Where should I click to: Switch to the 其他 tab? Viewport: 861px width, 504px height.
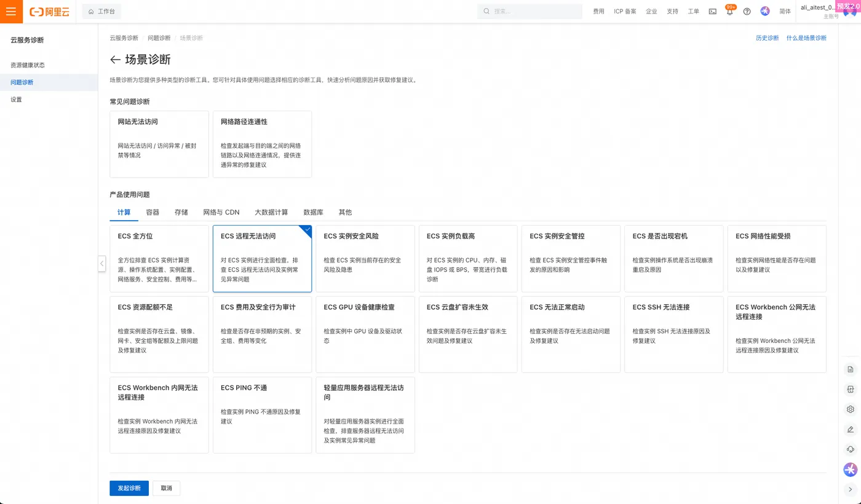tap(345, 213)
